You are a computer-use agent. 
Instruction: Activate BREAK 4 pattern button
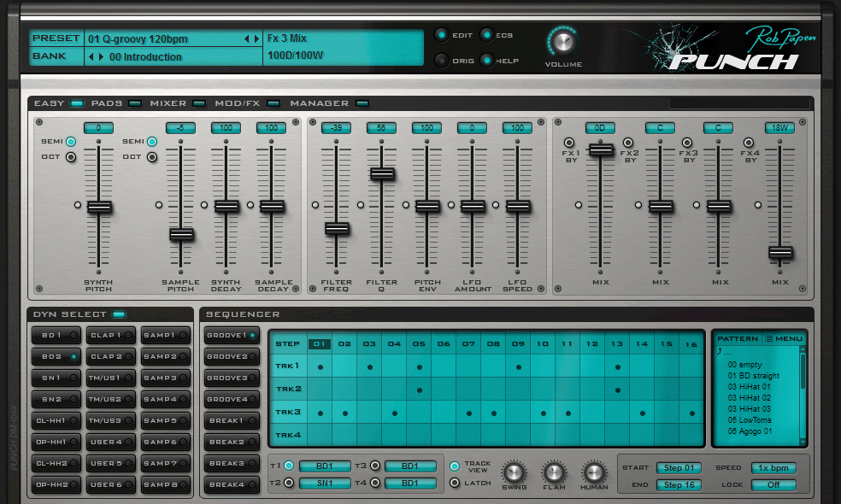(x=232, y=484)
